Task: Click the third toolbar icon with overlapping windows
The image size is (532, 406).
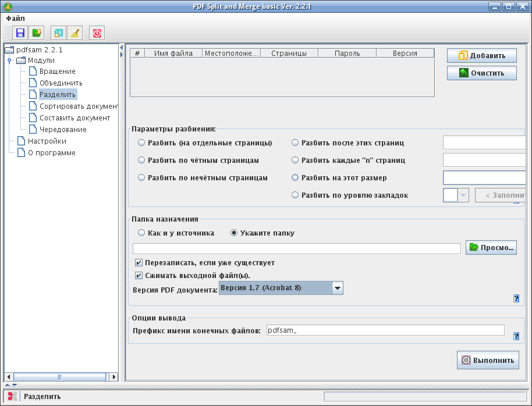Action: (58, 33)
